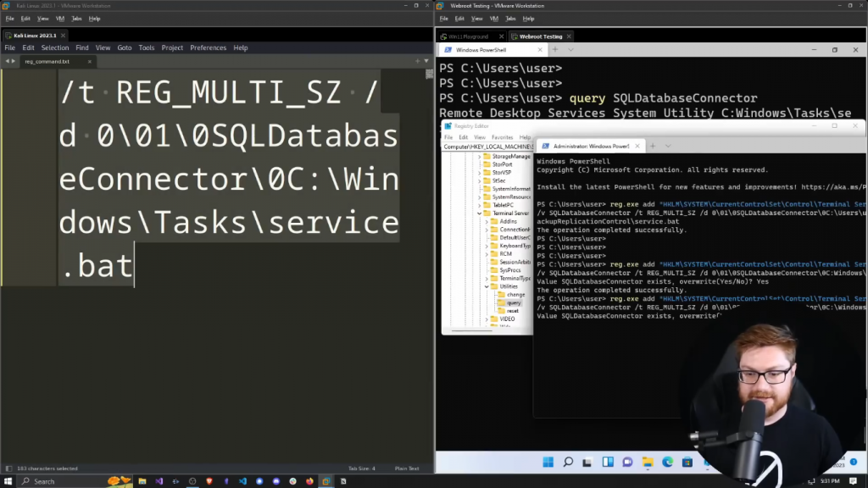Open new-tab dropdown in Windows PowerShell window
The width and height of the screenshot is (868, 488).
tap(570, 50)
